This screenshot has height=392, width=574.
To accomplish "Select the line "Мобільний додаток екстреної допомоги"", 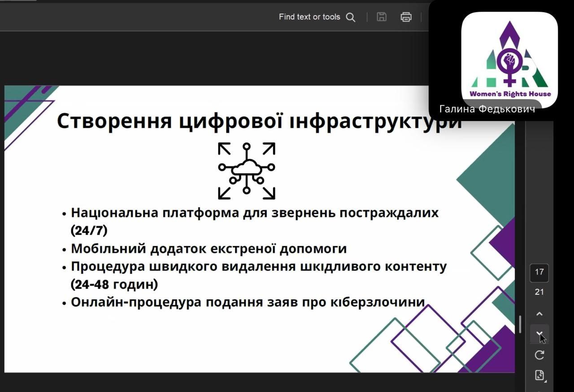I will (x=209, y=249).
